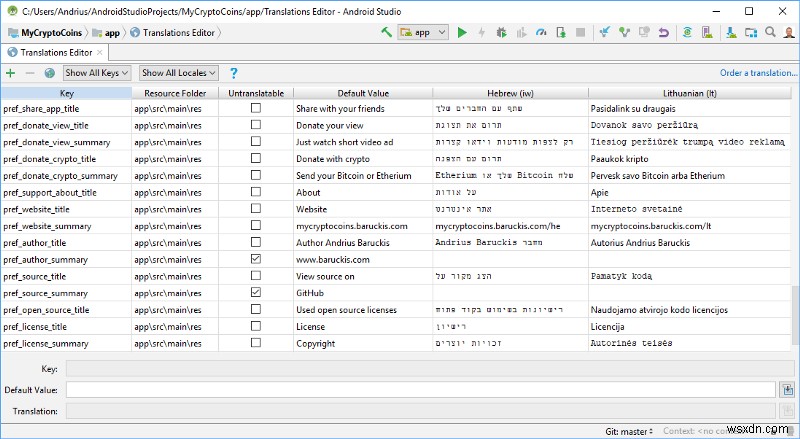Uncheck Untranslatable for pref_source_summary
This screenshot has height=439, width=800.
pos(255,292)
